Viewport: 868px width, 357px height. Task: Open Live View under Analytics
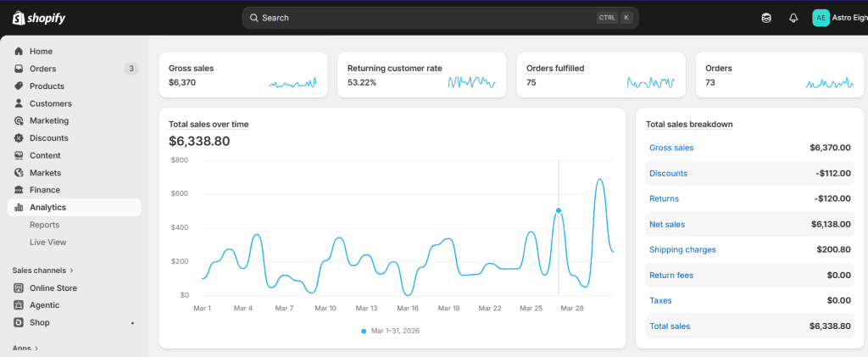coord(48,242)
